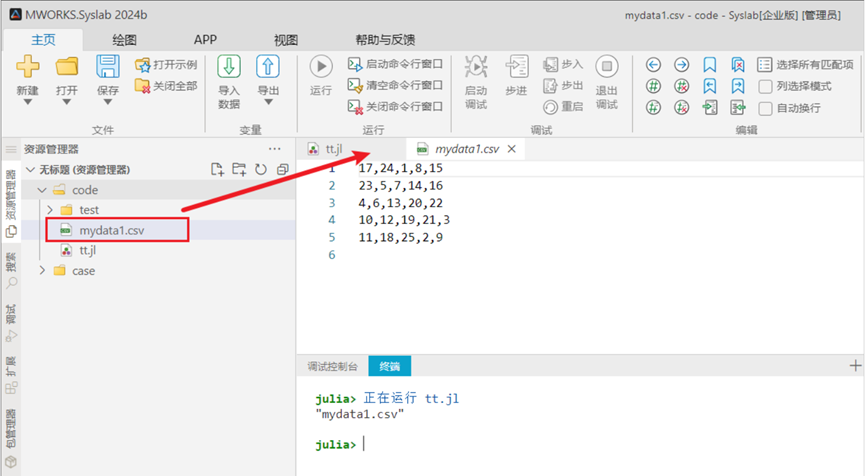Click the navigate forward arrow icon
Viewport: 865px width, 476px height.
681,65
